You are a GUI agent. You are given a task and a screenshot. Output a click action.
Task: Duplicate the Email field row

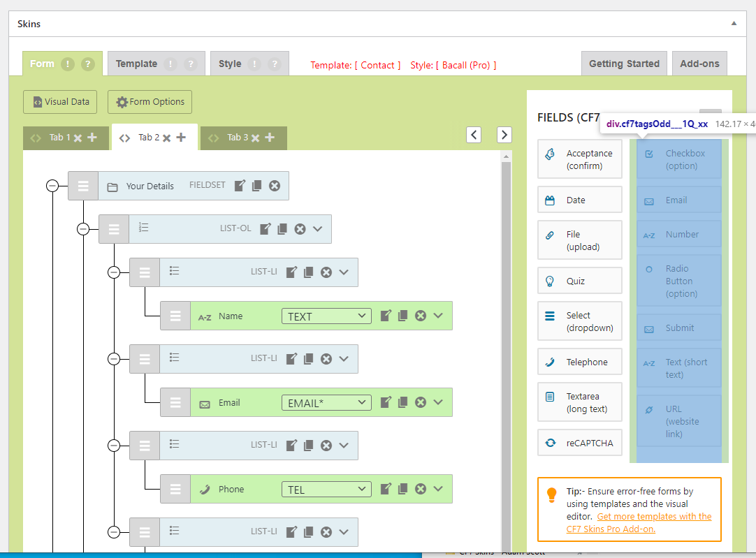[x=403, y=402]
